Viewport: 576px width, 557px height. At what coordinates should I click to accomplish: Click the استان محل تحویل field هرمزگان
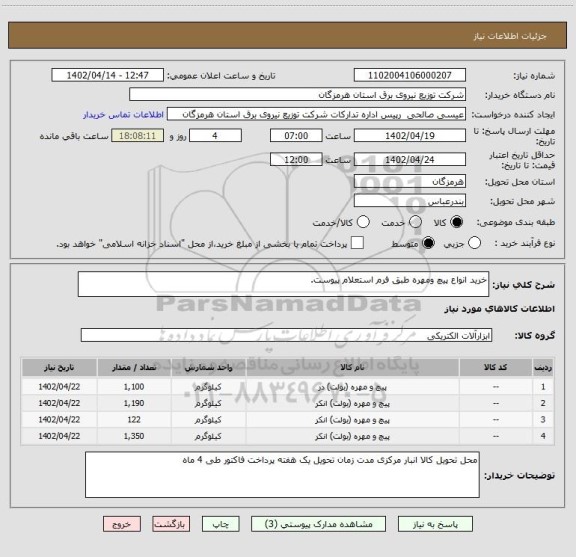coord(410,182)
